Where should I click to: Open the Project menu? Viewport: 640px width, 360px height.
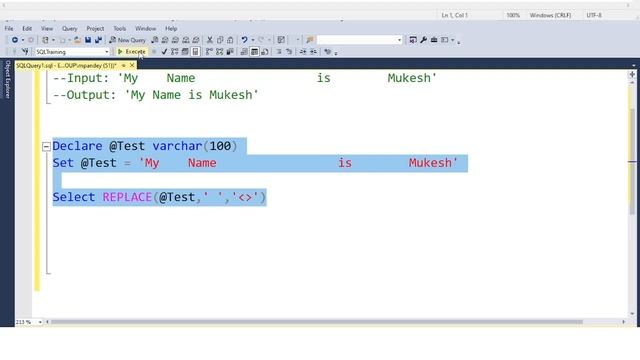(x=95, y=29)
